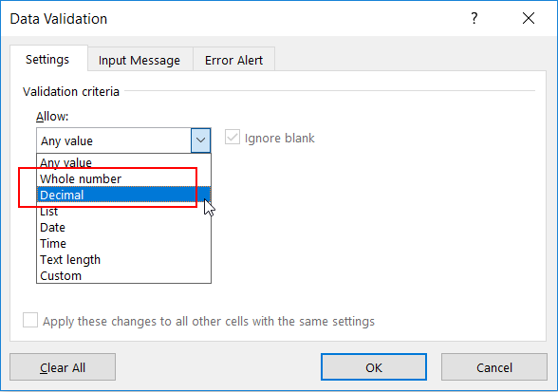Choose Whole number in the list
Screen dimensions: 558x392
pyautogui.click(x=123, y=178)
